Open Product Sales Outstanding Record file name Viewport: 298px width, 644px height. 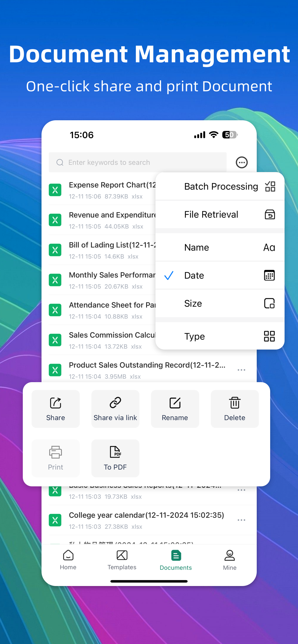pyautogui.click(x=147, y=365)
